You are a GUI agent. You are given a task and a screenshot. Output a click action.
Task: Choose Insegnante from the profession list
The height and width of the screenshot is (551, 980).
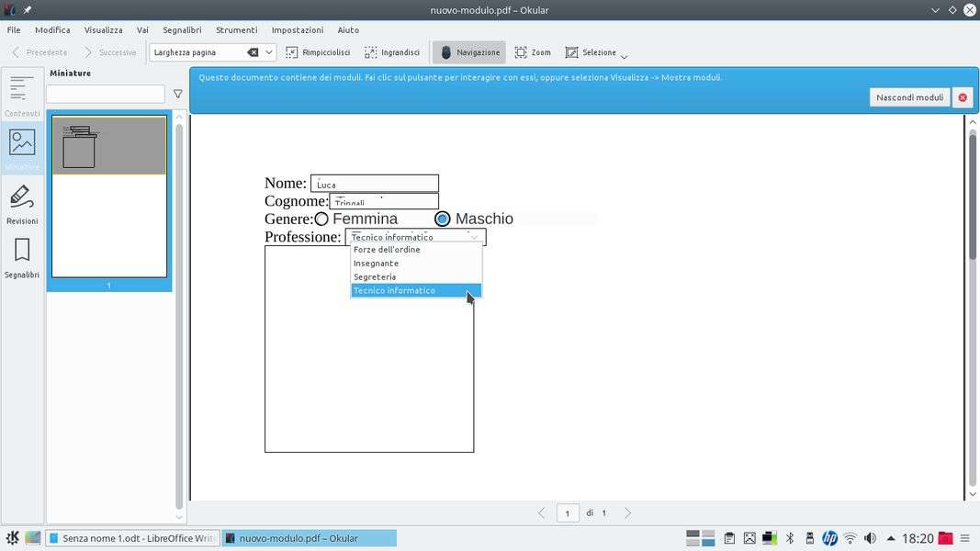point(377,264)
